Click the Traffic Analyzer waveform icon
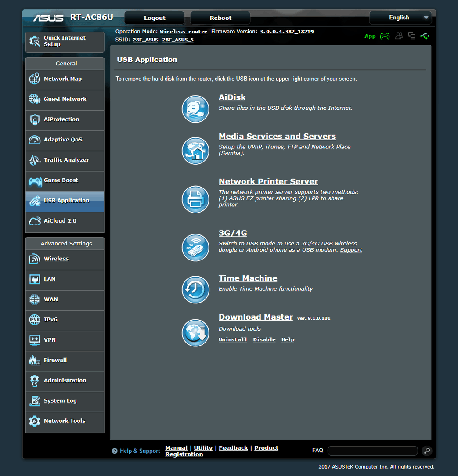This screenshot has width=458, height=476. coord(35,160)
